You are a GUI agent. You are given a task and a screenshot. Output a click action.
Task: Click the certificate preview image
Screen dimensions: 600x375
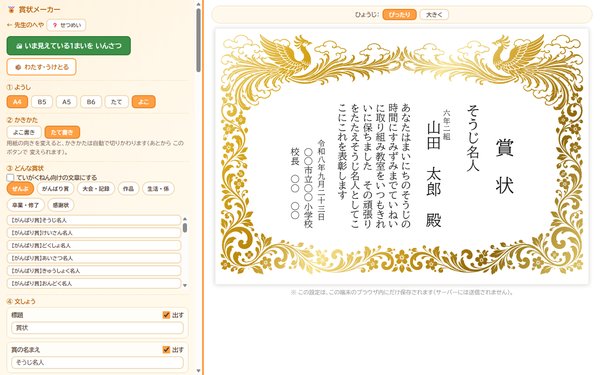pos(402,157)
